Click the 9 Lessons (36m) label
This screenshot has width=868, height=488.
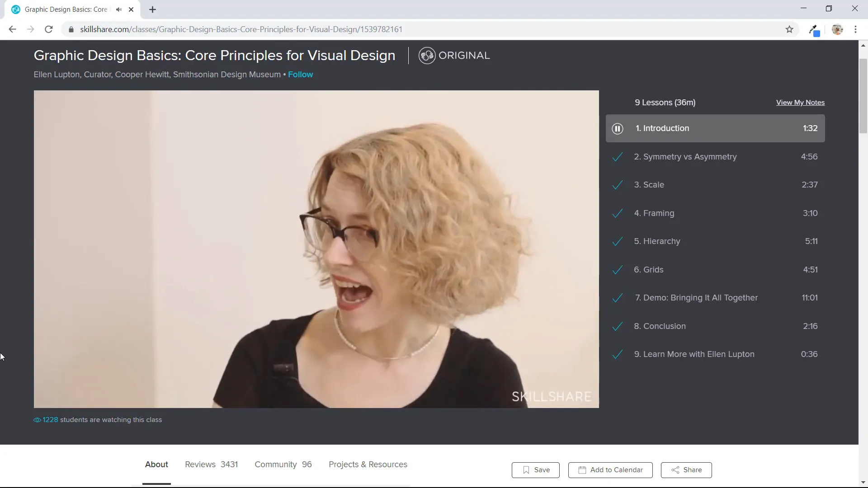coord(665,103)
